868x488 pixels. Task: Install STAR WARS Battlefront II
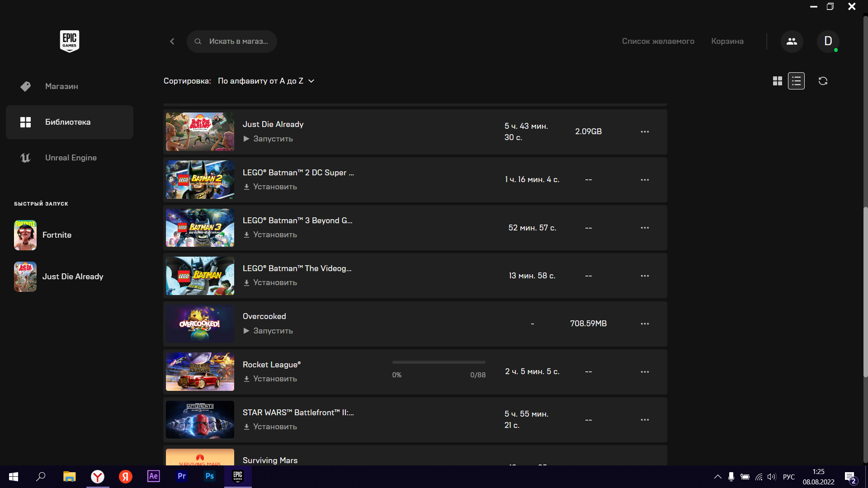(x=270, y=427)
